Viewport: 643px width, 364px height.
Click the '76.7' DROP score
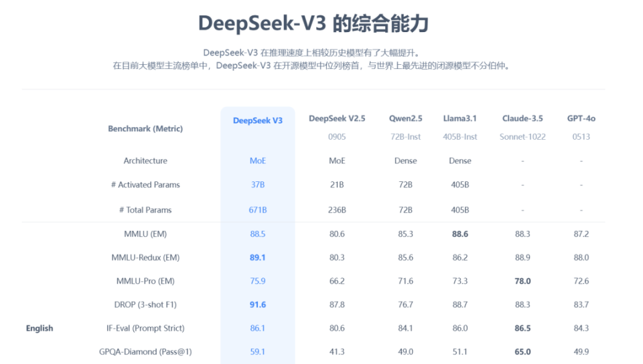[406, 304]
